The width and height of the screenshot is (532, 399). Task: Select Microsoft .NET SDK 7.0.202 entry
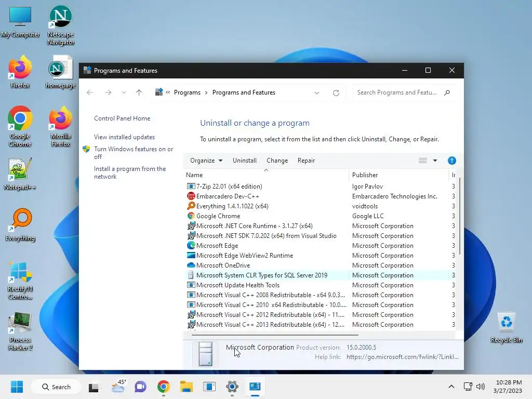[x=321, y=235]
